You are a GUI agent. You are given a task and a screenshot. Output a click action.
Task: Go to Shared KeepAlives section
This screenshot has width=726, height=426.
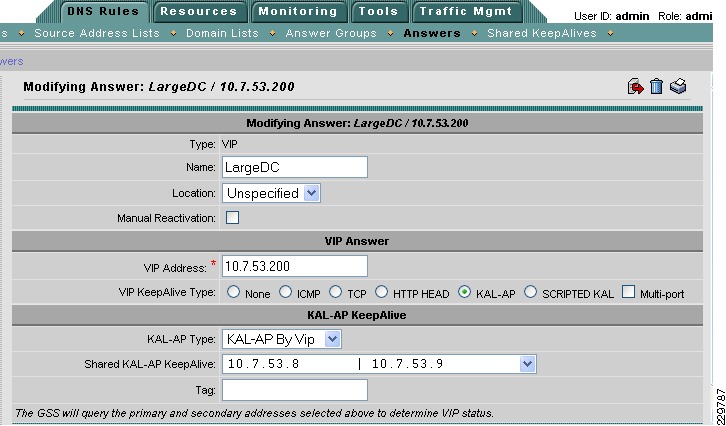point(542,33)
